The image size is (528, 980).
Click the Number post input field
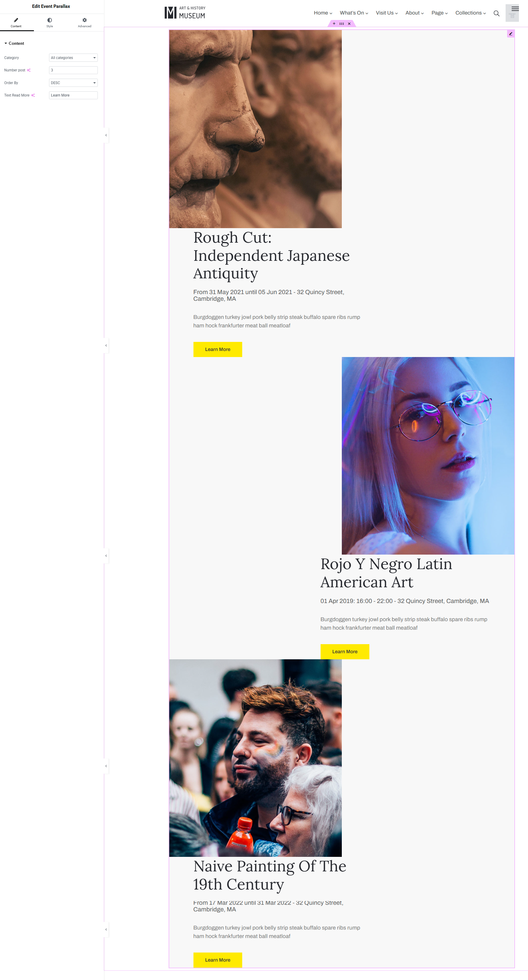(73, 70)
